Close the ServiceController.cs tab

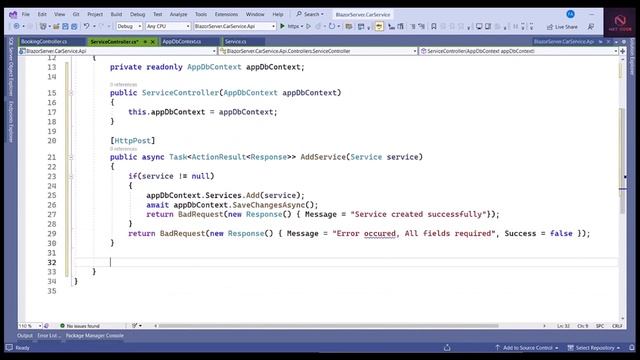pos(153,42)
